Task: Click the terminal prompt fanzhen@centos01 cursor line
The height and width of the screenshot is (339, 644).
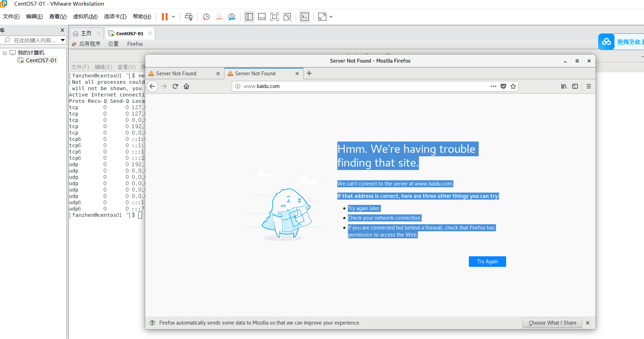Action: click(106, 215)
